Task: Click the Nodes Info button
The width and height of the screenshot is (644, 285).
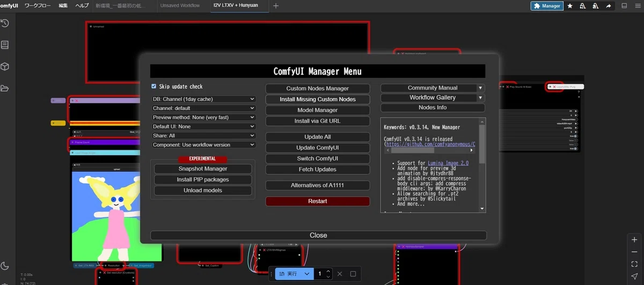Action: pyautogui.click(x=433, y=107)
